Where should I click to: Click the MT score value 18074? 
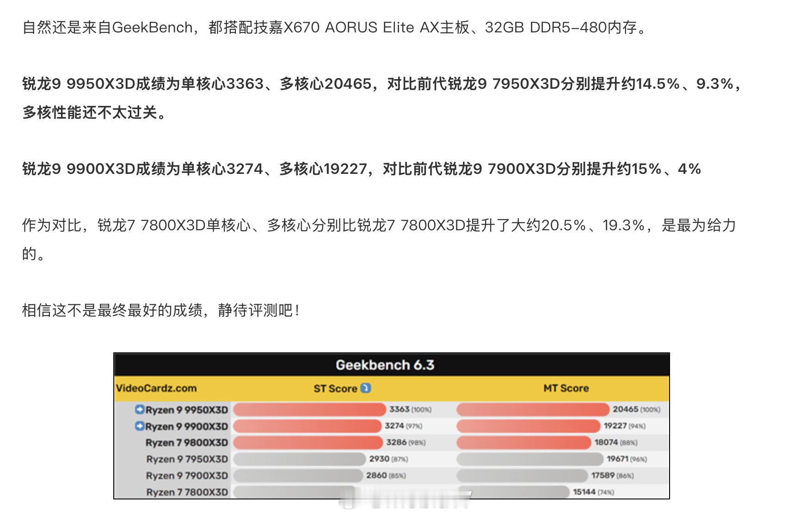(x=606, y=442)
